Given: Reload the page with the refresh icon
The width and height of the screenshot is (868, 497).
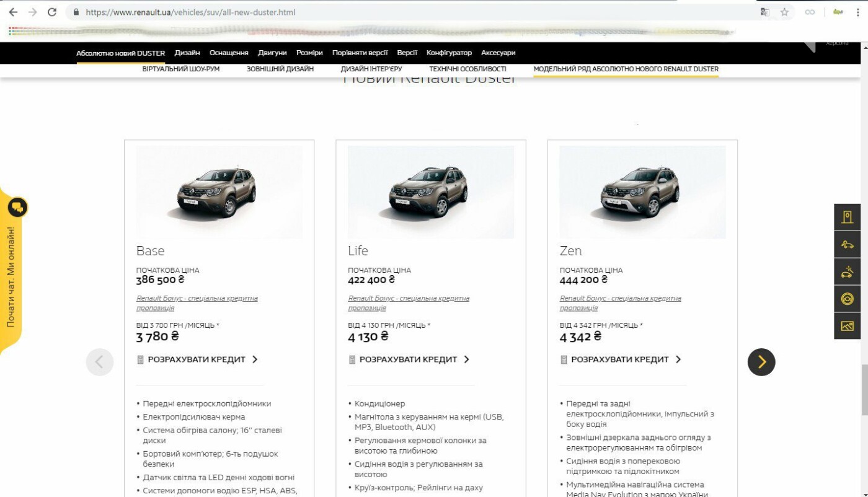Looking at the screenshot, I should pyautogui.click(x=52, y=12).
